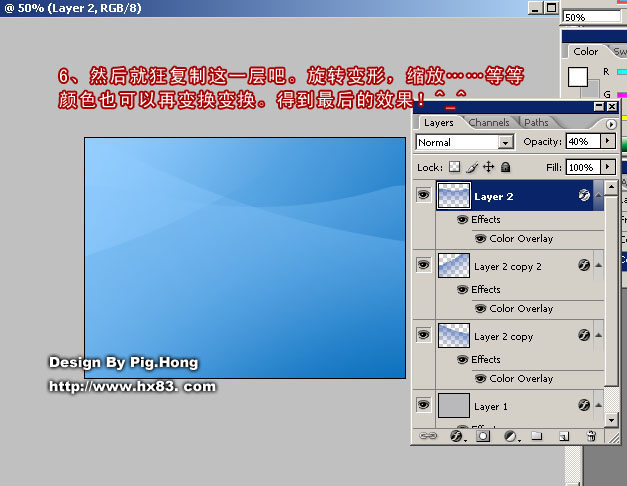Delete layer with trash icon
This screenshot has width=627, height=486.
pyautogui.click(x=591, y=436)
